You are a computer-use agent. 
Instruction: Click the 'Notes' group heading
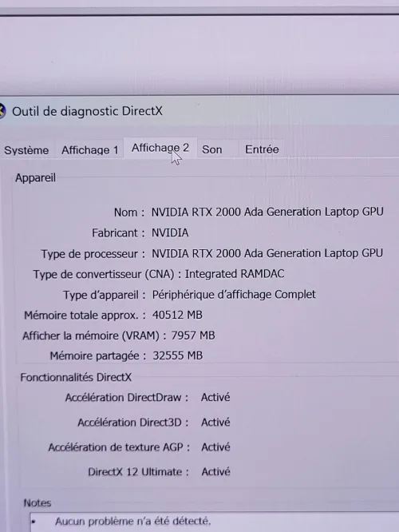[38, 502]
